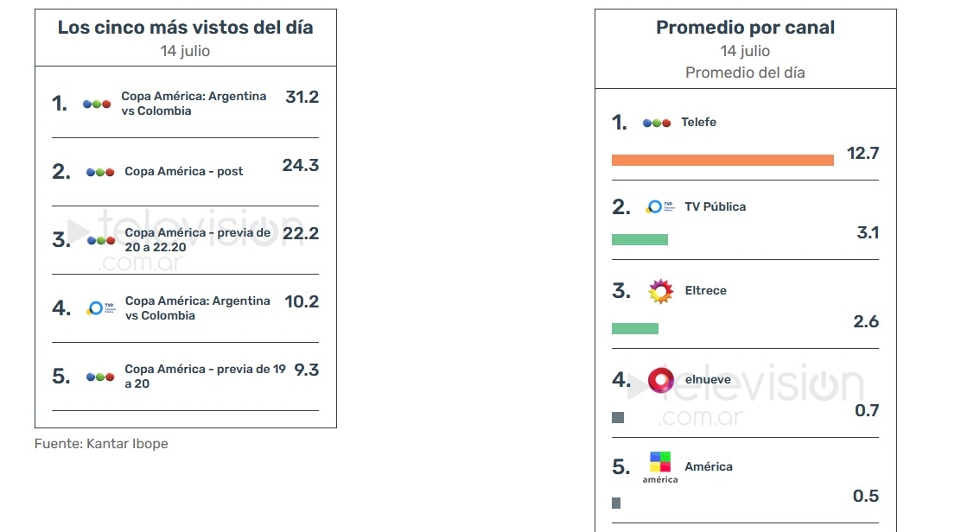Select the 'Los cinco más vistos del día' heading
Screen dimensions: 980x532
(186, 28)
